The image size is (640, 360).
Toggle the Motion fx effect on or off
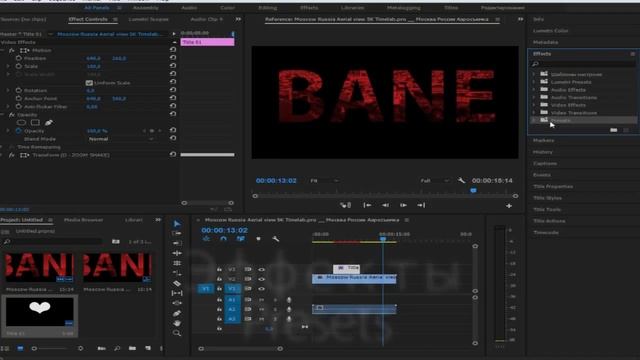[x=11, y=50]
